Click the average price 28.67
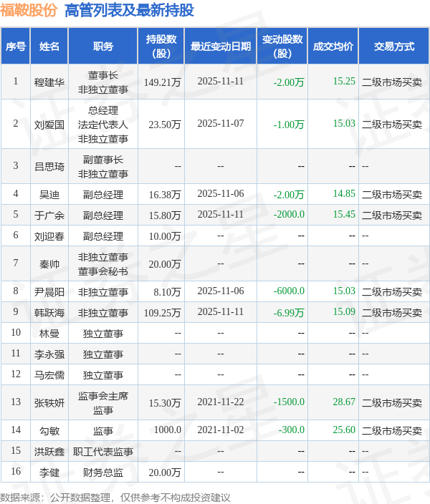Image resolution: width=430 pixels, height=504 pixels. 344,402
